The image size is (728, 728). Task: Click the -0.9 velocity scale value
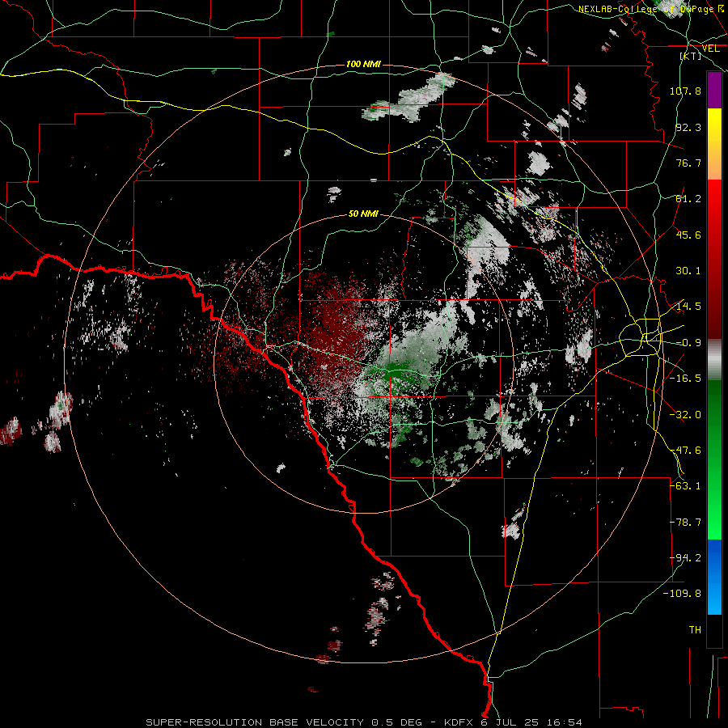688,343
